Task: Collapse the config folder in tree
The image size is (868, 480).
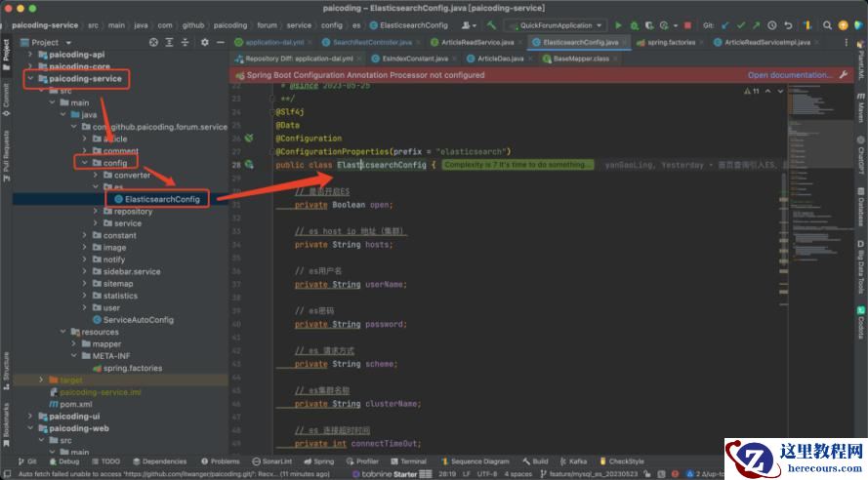Action: (x=85, y=163)
